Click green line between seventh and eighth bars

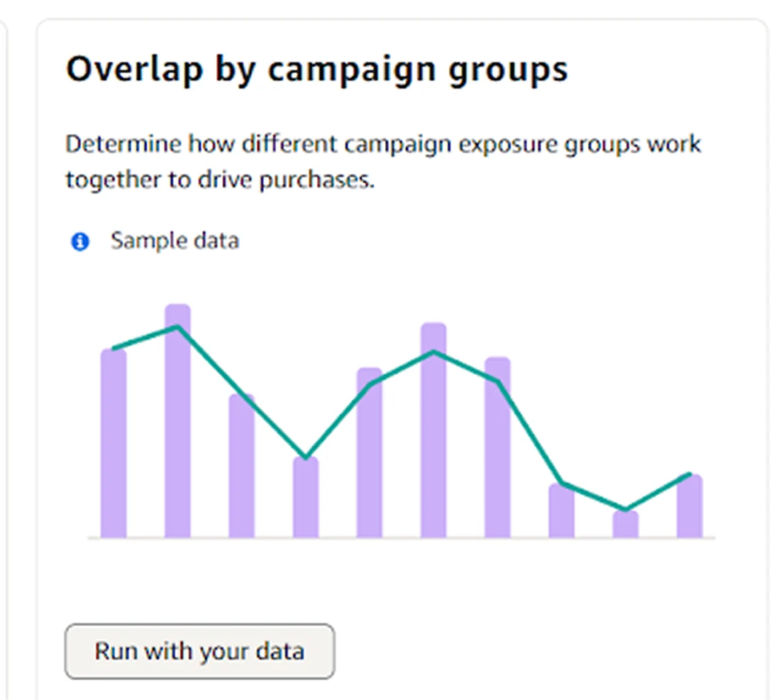529,432
